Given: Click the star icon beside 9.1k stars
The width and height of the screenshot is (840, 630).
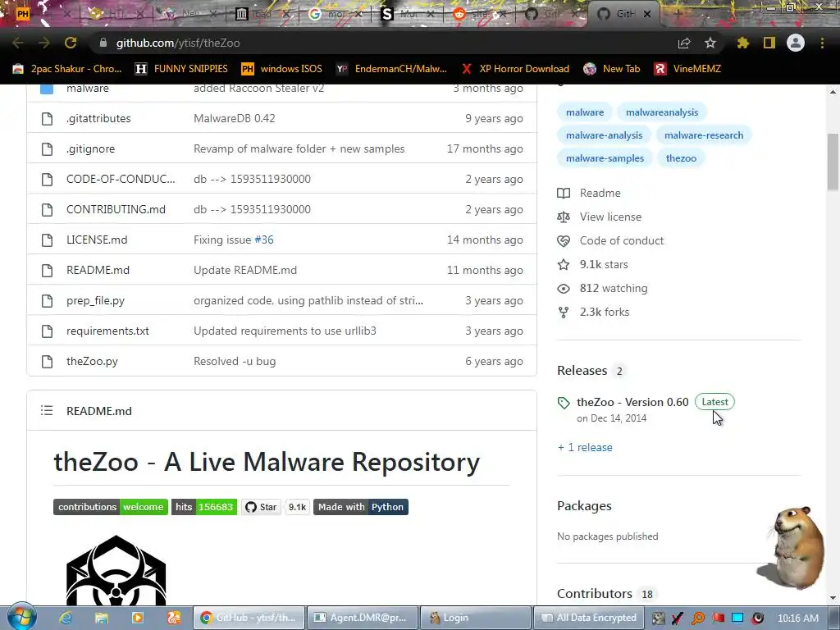Looking at the screenshot, I should coord(564,265).
